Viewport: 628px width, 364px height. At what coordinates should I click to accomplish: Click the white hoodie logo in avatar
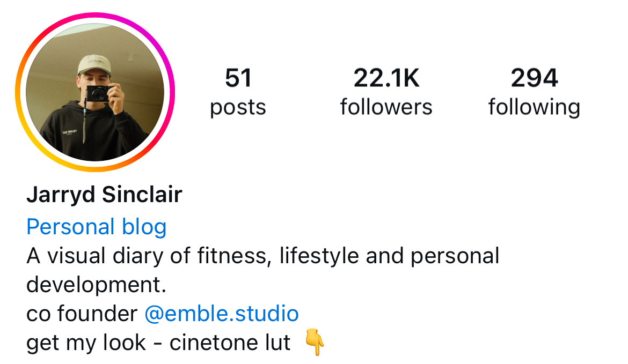(x=69, y=131)
